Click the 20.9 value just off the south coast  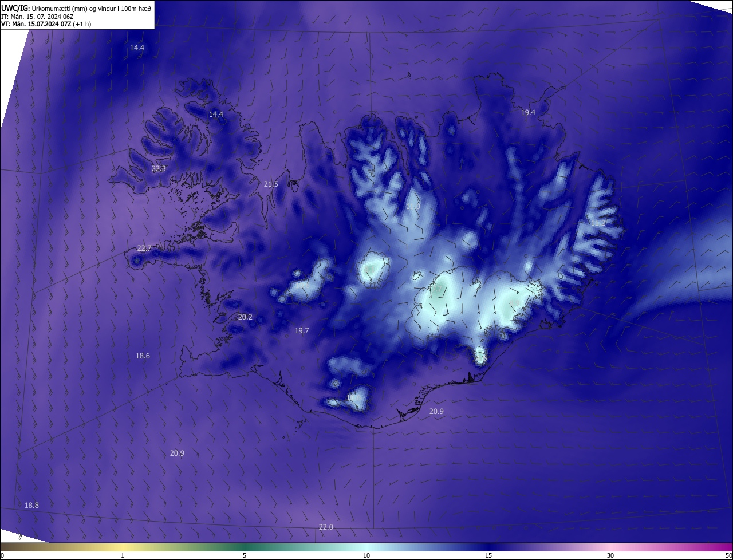click(x=436, y=411)
